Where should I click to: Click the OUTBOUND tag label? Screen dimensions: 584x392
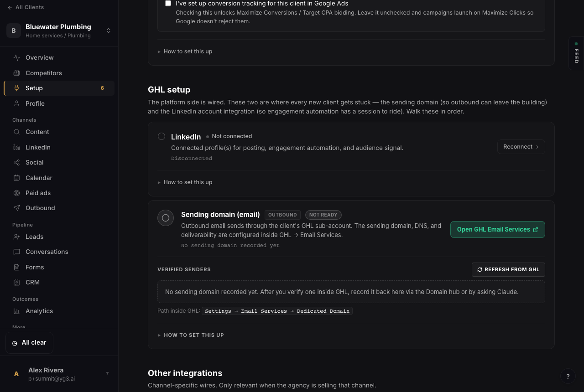tap(282, 215)
